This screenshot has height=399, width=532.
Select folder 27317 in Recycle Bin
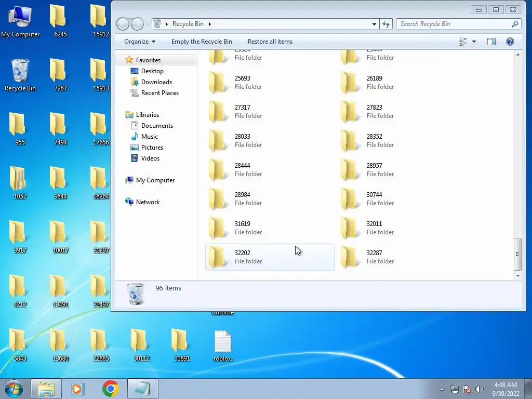(x=270, y=112)
